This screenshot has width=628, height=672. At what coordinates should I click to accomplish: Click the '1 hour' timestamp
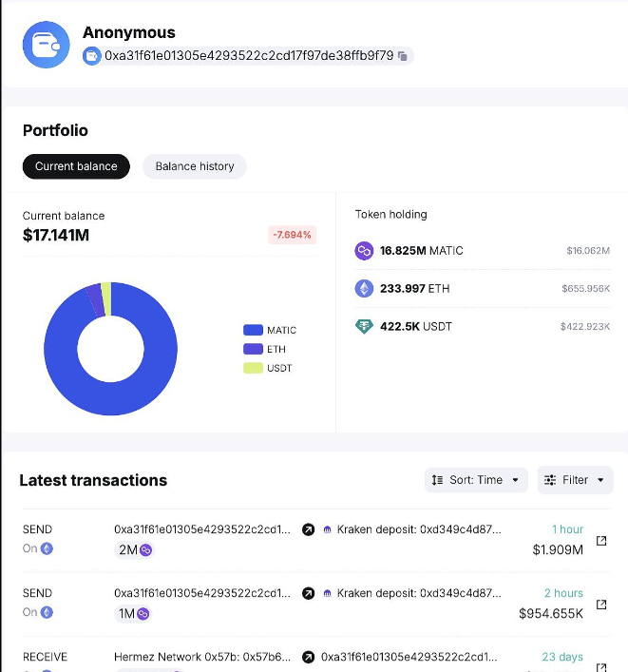click(567, 529)
